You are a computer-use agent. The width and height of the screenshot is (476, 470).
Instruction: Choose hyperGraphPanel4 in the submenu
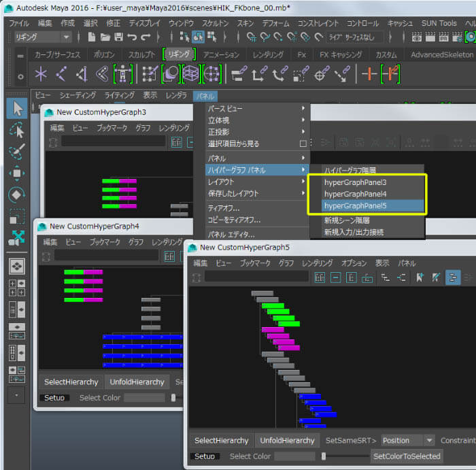(x=373, y=194)
